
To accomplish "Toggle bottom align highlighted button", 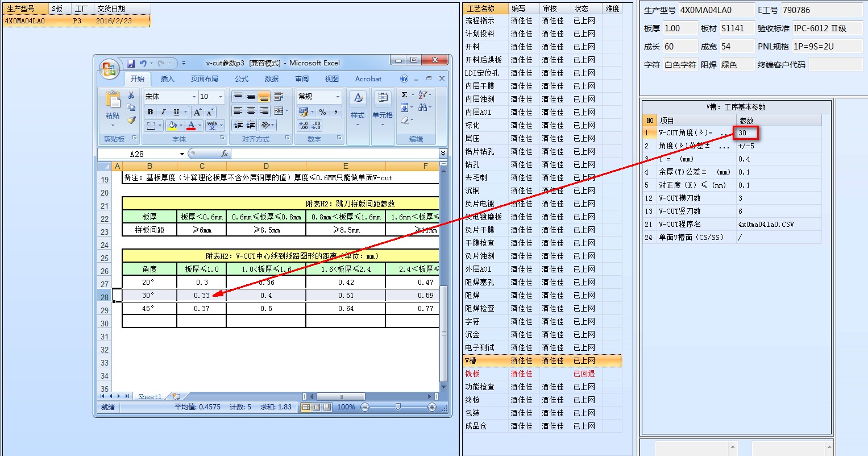I will click(264, 96).
